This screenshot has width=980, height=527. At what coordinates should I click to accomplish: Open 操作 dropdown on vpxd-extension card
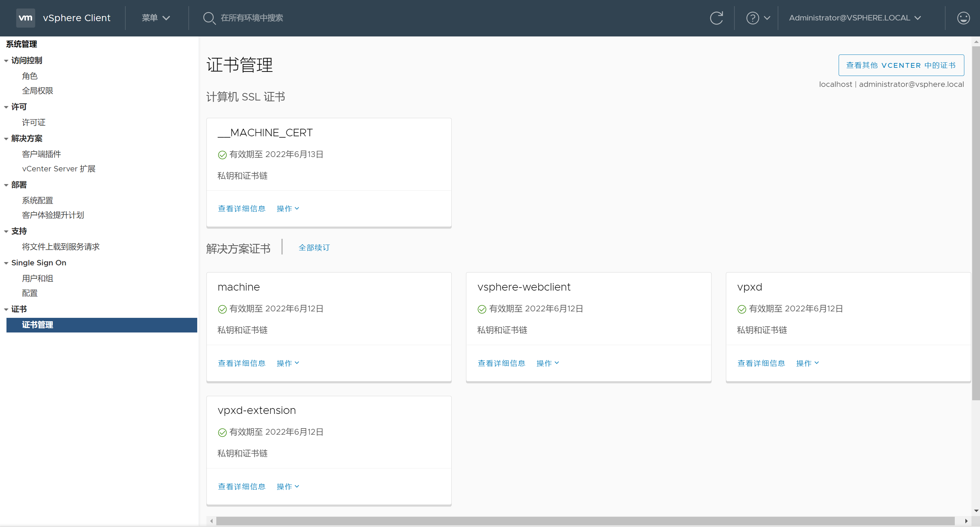[288, 487]
